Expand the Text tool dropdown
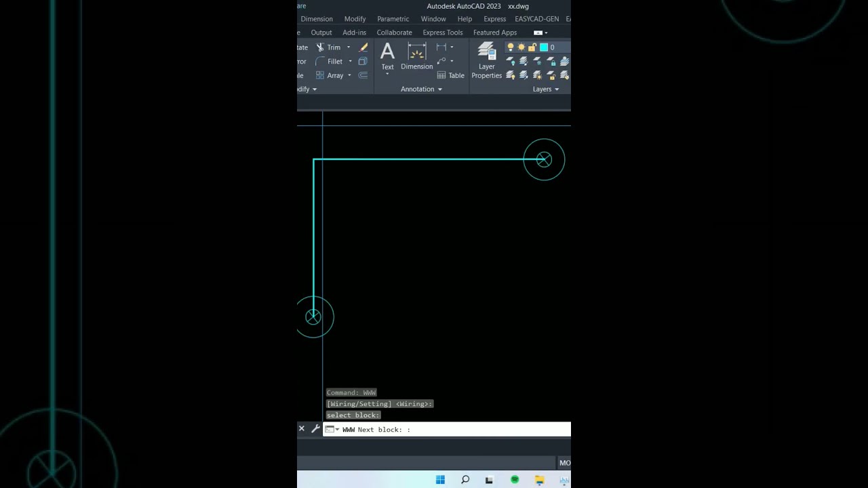 tap(387, 74)
